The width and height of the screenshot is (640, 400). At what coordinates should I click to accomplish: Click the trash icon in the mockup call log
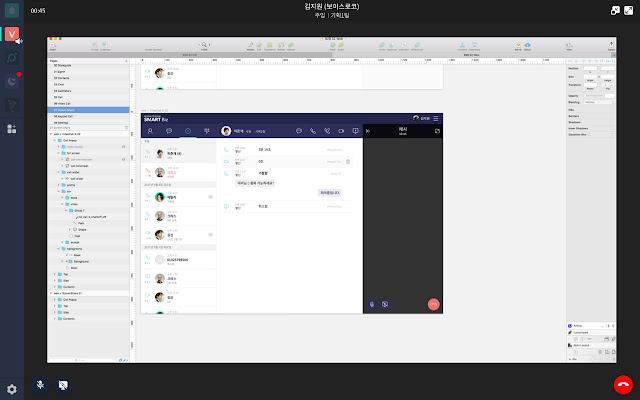tap(348, 162)
